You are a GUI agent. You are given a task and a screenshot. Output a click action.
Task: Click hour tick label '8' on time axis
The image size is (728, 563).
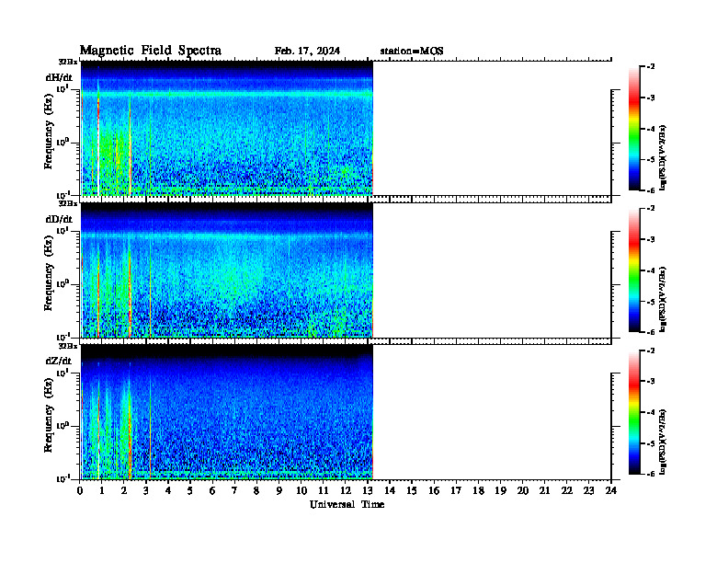coord(256,491)
